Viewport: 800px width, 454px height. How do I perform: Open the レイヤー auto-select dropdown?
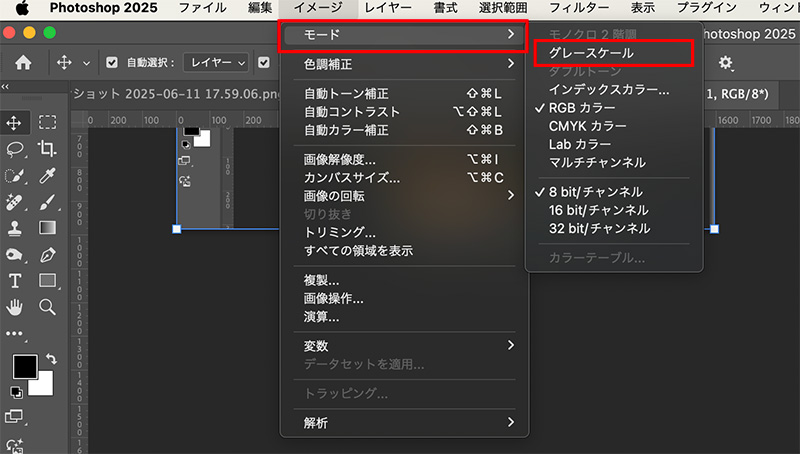point(216,63)
